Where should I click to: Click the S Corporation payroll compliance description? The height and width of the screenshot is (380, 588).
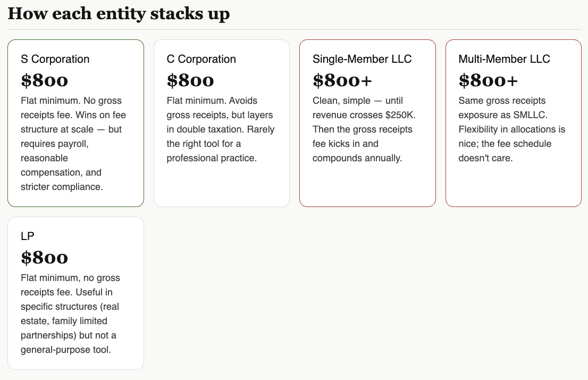point(73,143)
